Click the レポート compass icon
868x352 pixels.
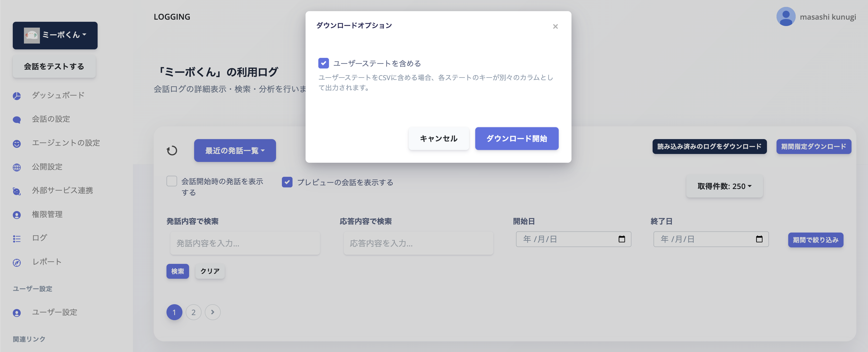click(17, 263)
